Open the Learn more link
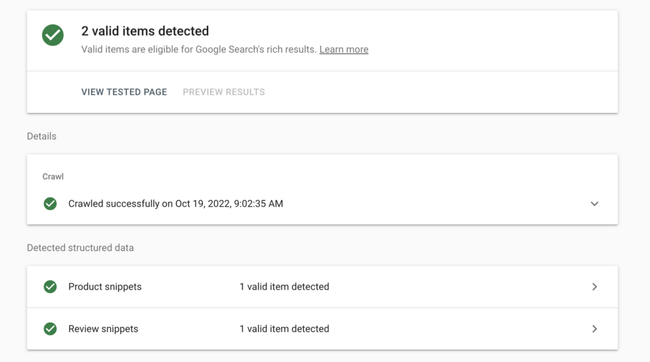Image resolution: width=650 pixels, height=362 pixels. click(x=344, y=49)
